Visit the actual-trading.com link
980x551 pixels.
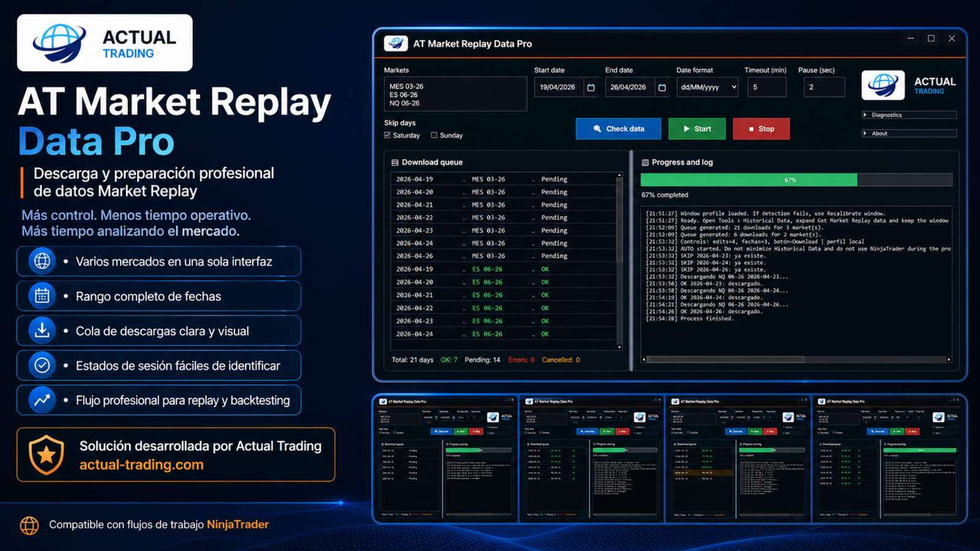point(140,465)
